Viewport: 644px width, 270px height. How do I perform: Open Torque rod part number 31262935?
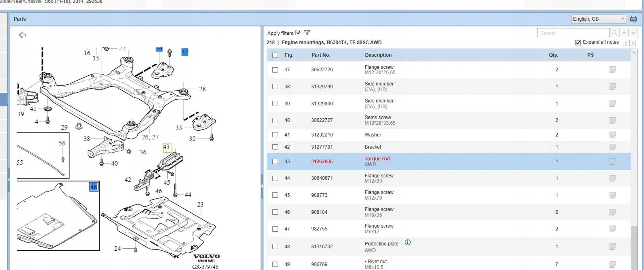tap(322, 161)
